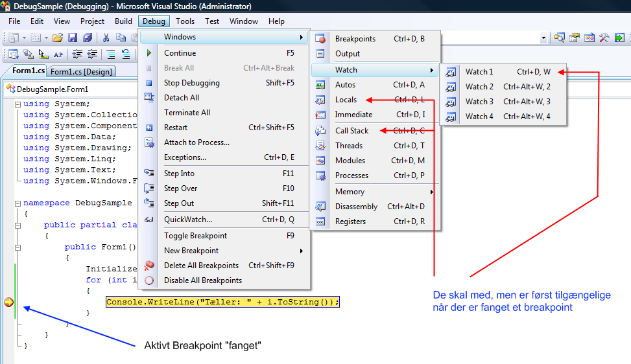Image resolution: width=631 pixels, height=364 pixels.
Task: Select Delete All Breakpoints entry
Action: click(224, 265)
